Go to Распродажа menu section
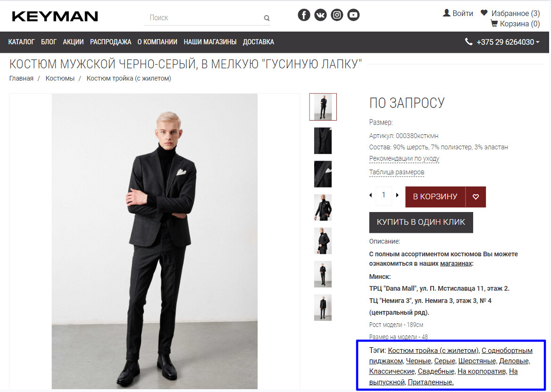The height and width of the screenshot is (392, 551). point(110,42)
